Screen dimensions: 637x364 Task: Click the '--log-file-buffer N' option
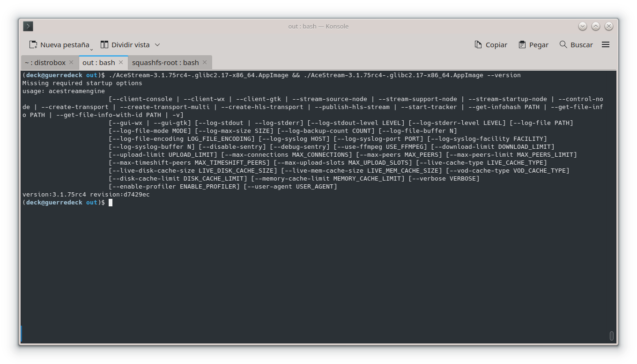(418, 131)
